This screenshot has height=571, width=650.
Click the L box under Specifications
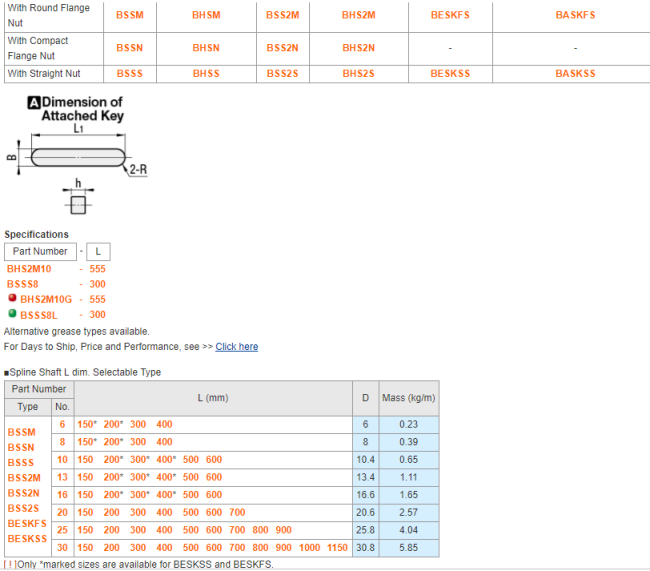click(x=97, y=252)
